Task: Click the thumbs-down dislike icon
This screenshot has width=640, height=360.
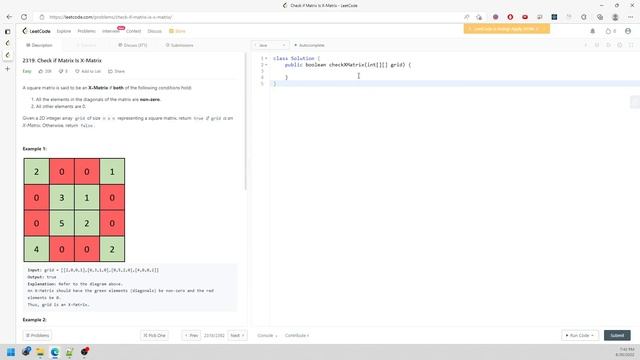Action: [61, 71]
